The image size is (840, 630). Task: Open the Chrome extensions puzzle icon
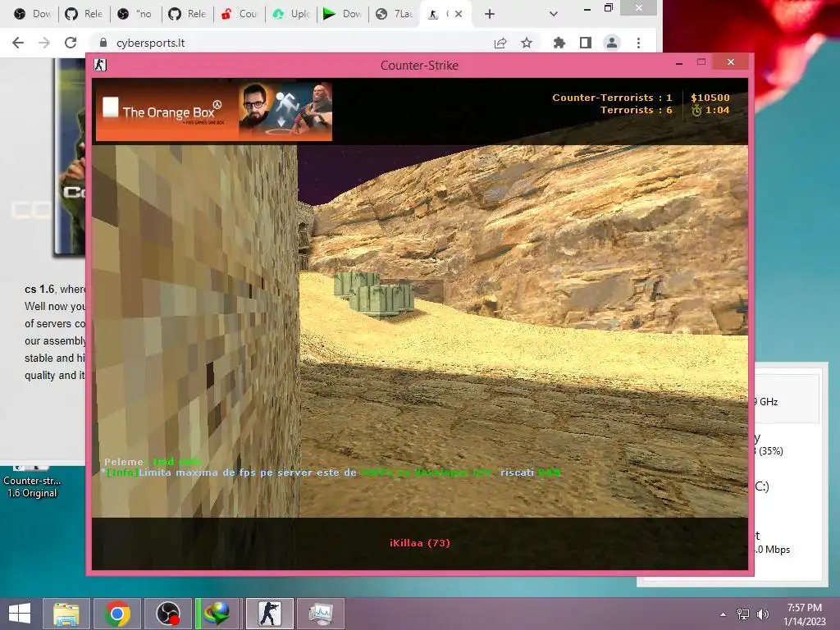559,43
